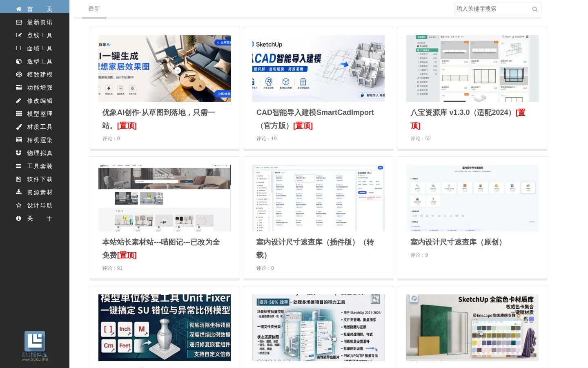
Task: Select the 最新 tab
Action: point(94,9)
